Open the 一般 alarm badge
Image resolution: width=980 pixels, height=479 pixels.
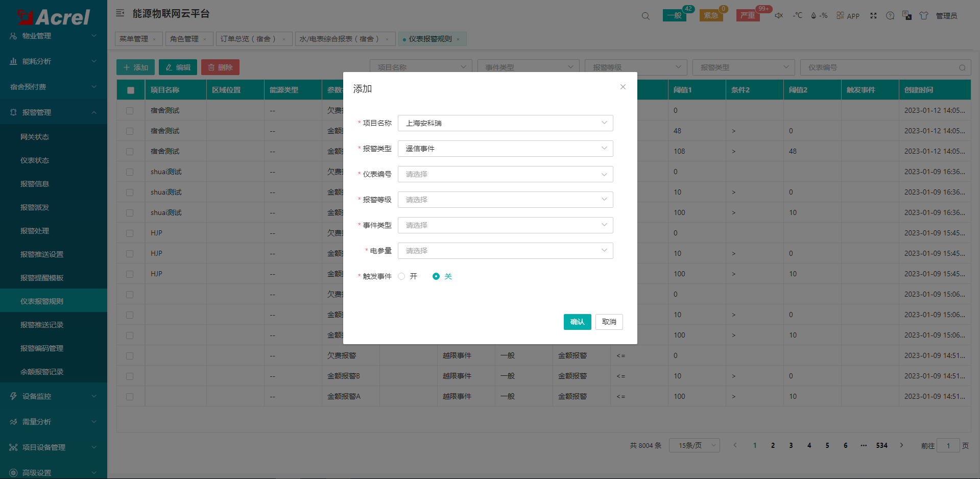tap(675, 15)
